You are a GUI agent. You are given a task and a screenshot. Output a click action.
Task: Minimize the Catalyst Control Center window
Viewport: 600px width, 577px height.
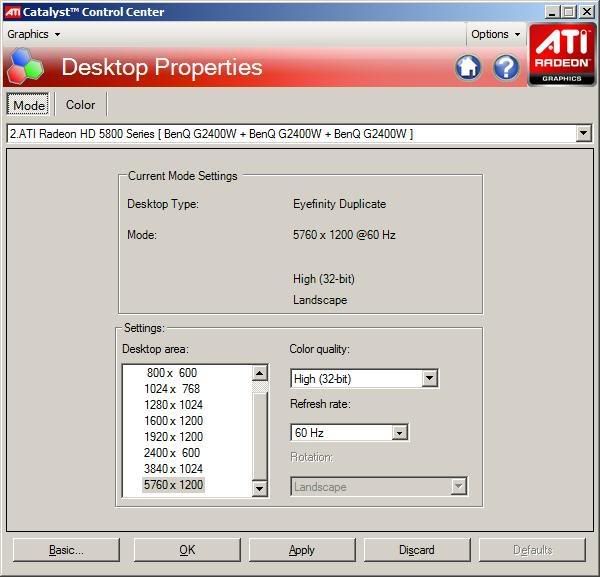[552, 12]
